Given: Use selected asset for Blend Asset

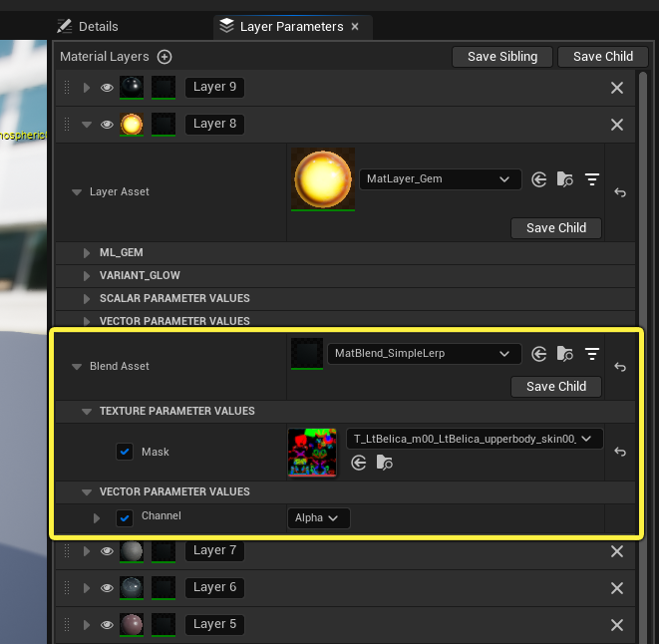Looking at the screenshot, I should [x=538, y=354].
